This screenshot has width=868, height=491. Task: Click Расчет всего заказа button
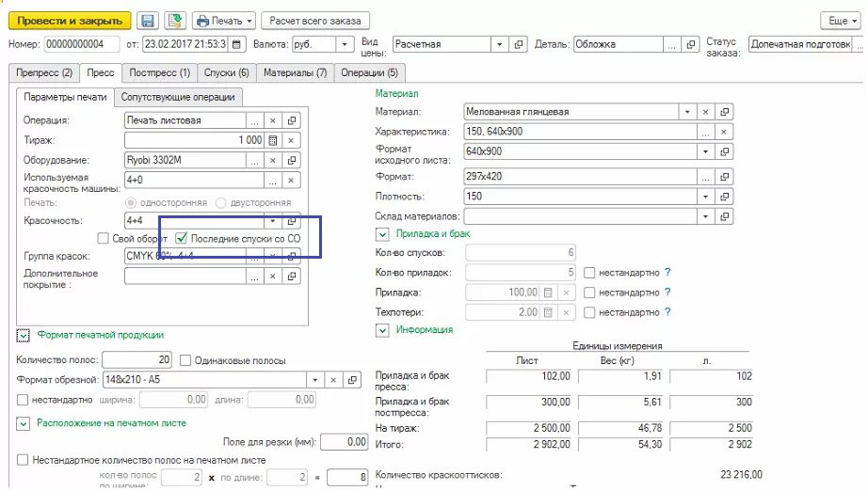click(x=315, y=21)
